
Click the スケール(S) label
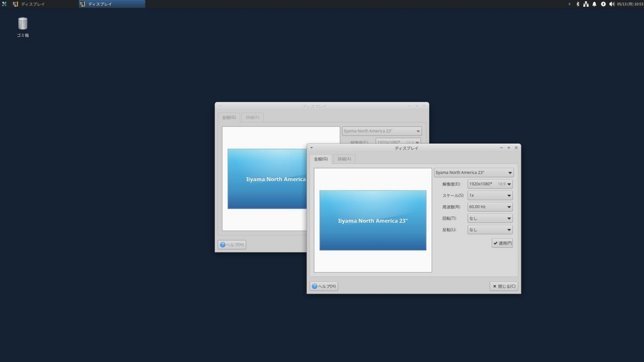[453, 195]
